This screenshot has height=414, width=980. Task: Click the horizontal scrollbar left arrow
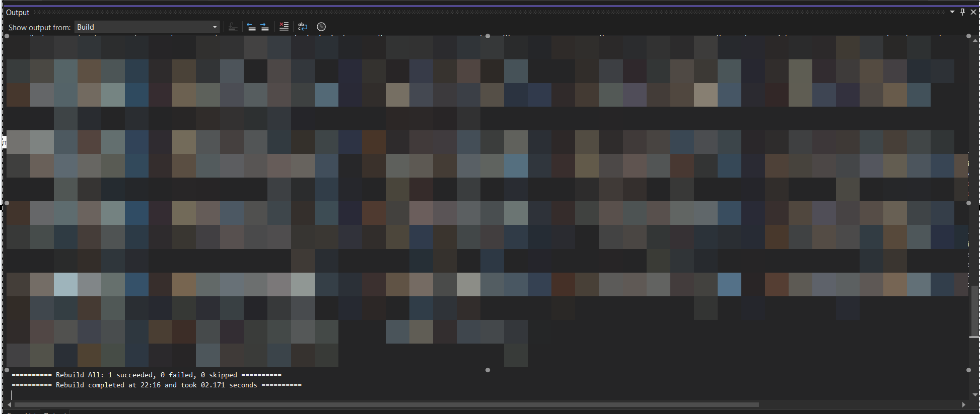10,404
